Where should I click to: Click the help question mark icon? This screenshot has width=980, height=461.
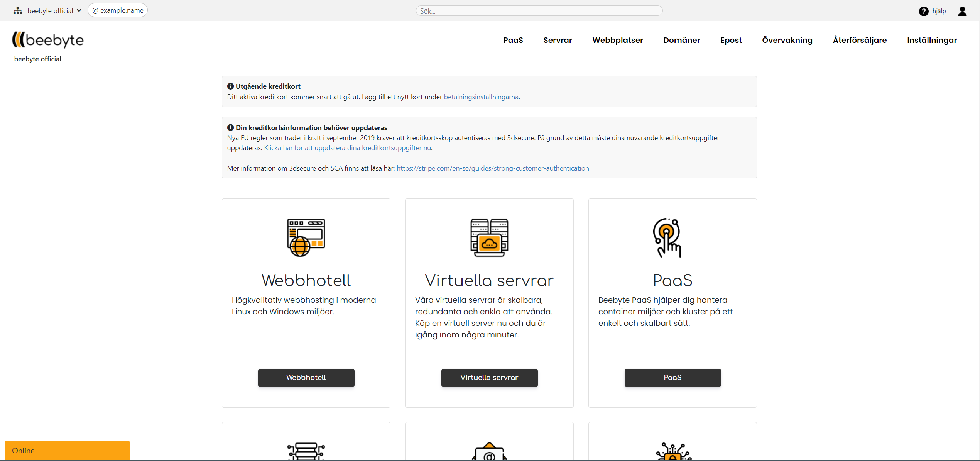pyautogui.click(x=923, y=11)
